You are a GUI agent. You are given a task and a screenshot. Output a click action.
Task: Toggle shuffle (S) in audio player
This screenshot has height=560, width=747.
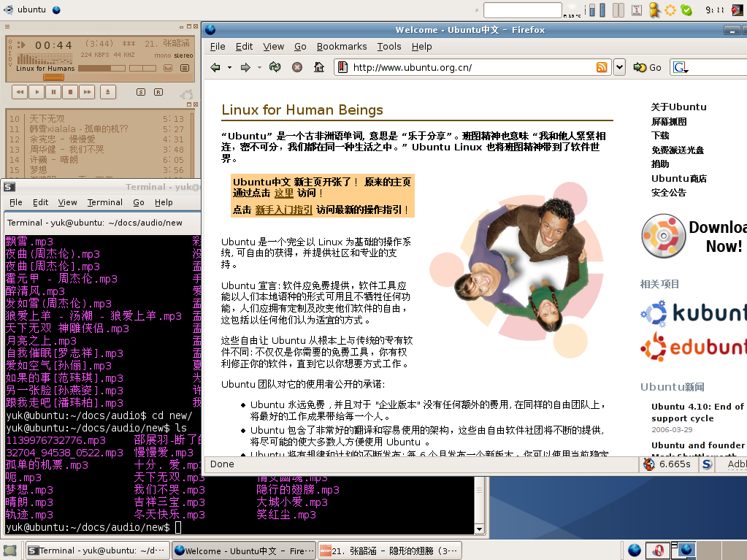tap(140, 92)
